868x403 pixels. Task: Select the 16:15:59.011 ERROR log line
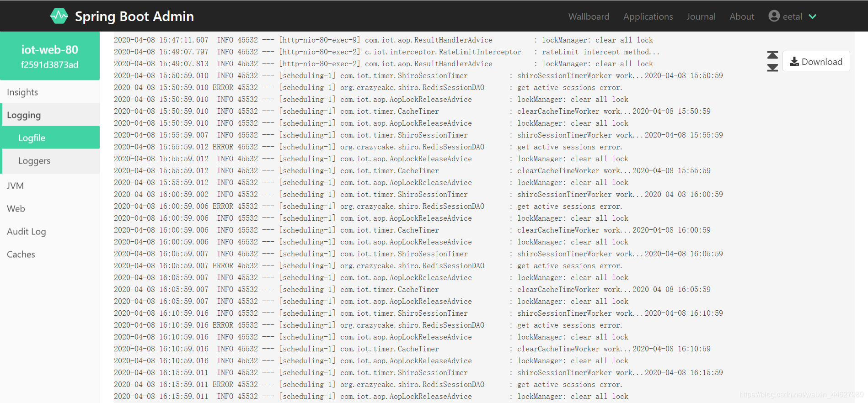368,385
